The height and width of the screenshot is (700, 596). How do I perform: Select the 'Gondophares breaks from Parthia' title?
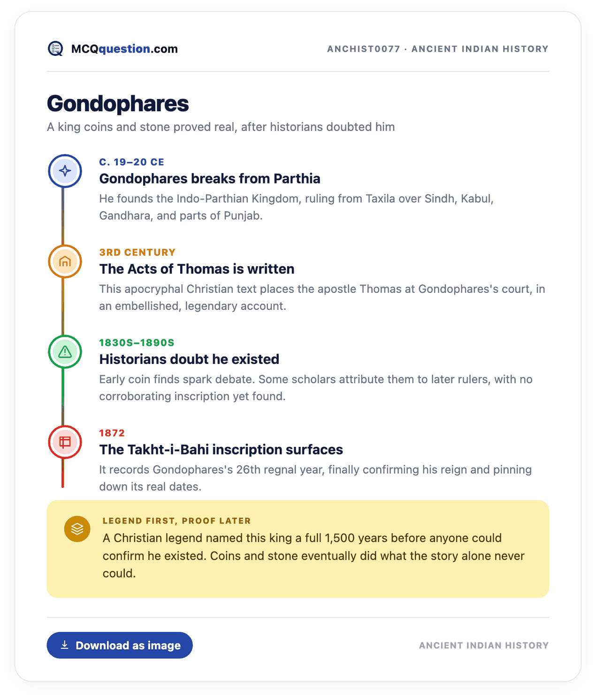tap(210, 179)
